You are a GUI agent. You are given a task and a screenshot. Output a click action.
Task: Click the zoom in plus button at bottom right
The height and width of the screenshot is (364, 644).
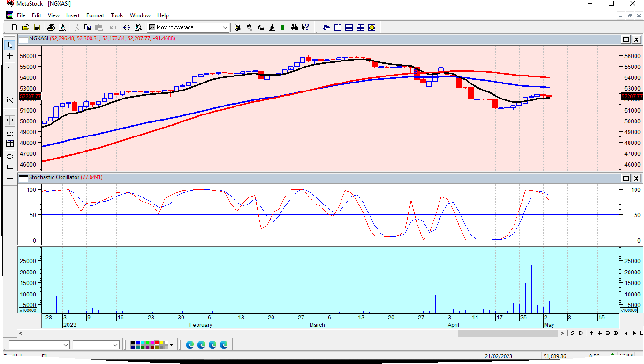pos(615,333)
